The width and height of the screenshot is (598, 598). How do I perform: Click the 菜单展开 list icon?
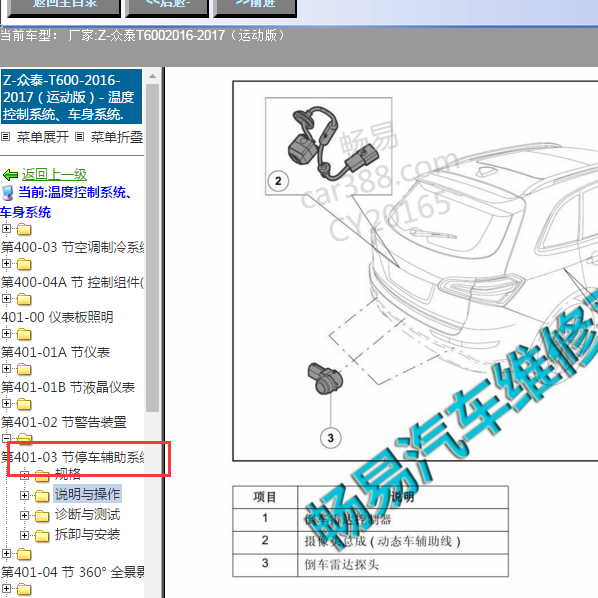coord(5,137)
